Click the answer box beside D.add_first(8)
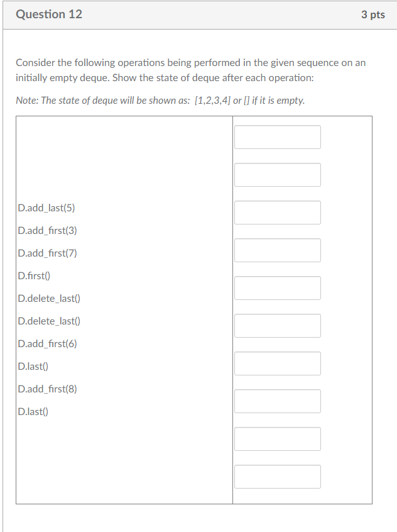 (x=277, y=439)
